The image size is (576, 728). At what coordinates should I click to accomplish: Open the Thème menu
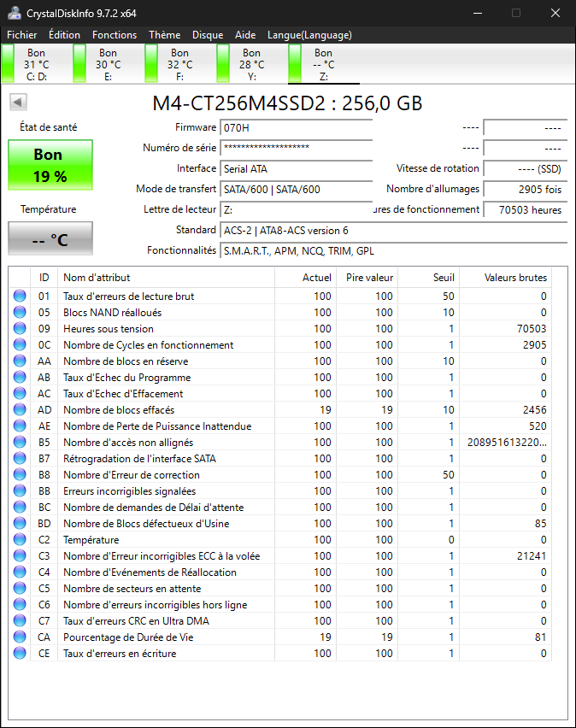tap(164, 35)
